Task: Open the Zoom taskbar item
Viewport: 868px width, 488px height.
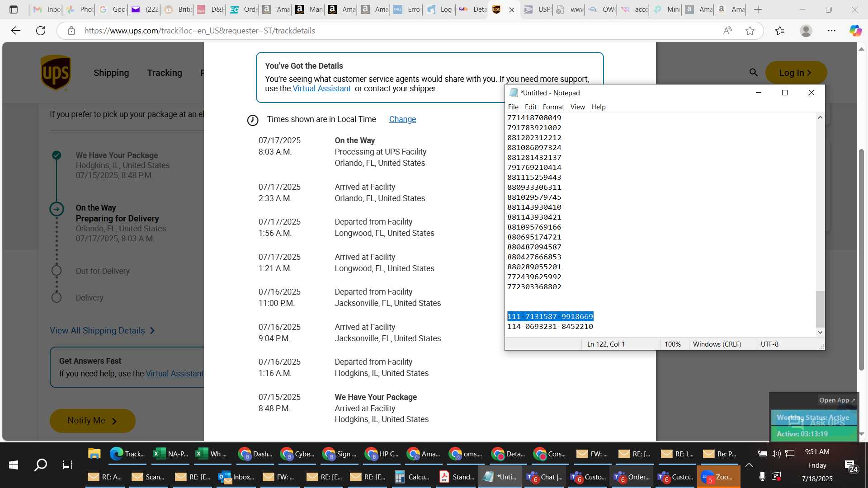Action: 719,477
